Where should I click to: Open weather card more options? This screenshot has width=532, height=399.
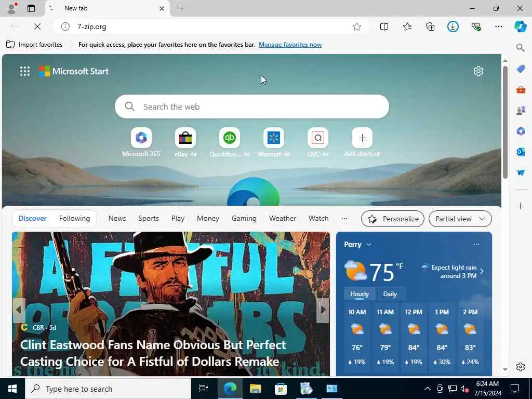point(476,244)
